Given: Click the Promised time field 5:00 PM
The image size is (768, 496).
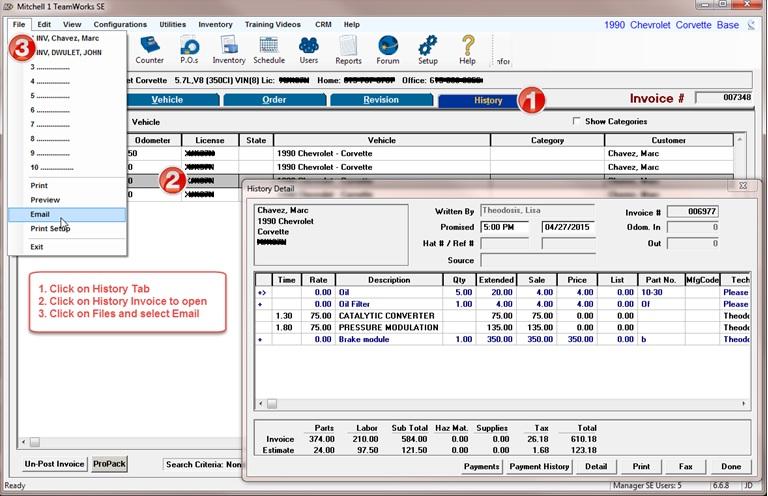Looking at the screenshot, I should [504, 227].
